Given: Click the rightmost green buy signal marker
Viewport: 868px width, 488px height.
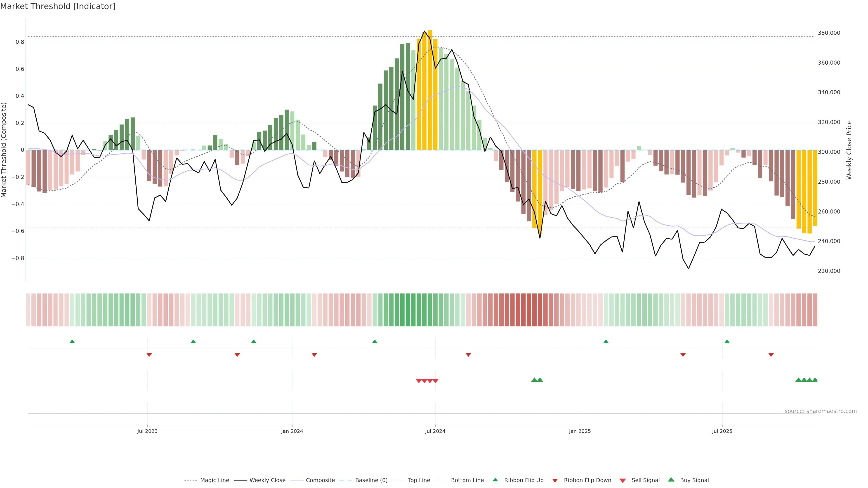Looking at the screenshot, I should click(815, 380).
